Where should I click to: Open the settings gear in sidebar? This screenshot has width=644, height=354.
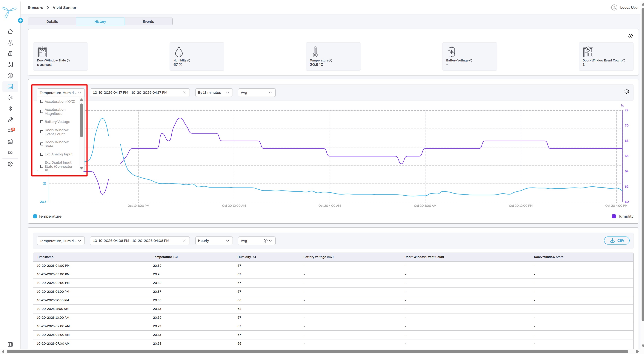point(10,164)
